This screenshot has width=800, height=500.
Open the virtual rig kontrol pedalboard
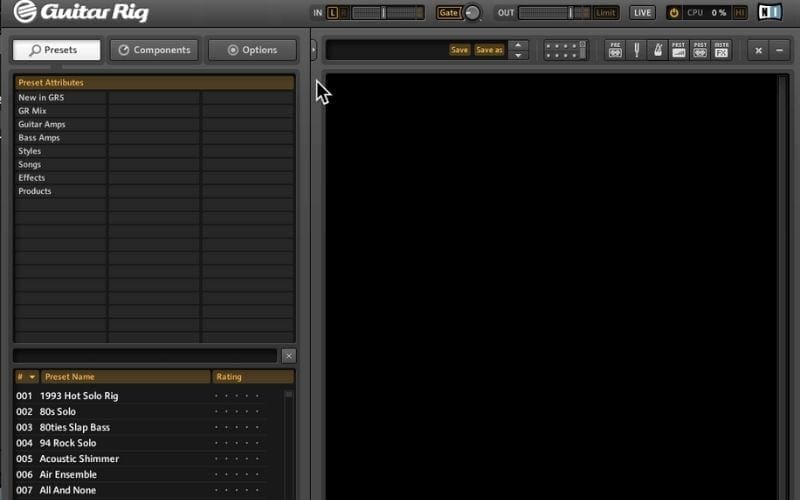tap(565, 50)
